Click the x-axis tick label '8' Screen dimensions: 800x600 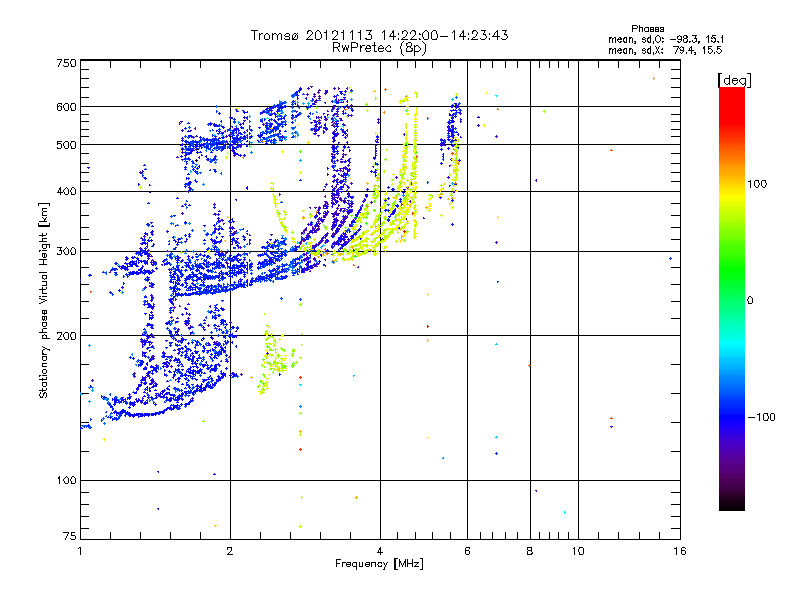coord(530,551)
